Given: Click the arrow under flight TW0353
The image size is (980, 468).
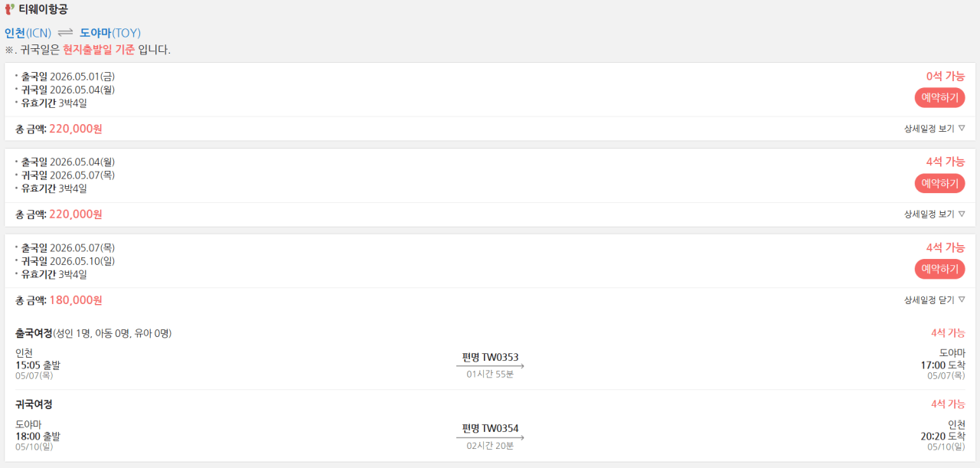Looking at the screenshot, I should point(490,367).
